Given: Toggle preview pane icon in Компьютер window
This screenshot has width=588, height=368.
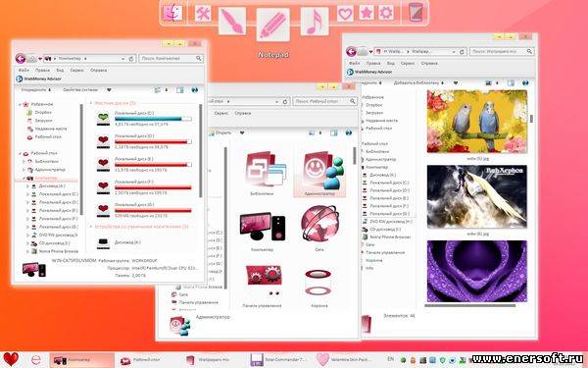Looking at the screenshot, I should (x=180, y=90).
